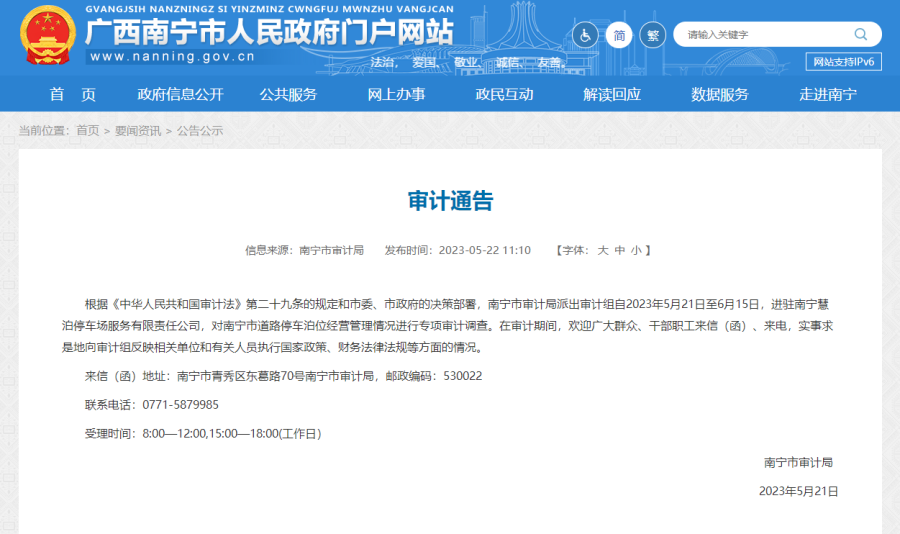
Task: Go to 公共服务 section
Action: [288, 95]
